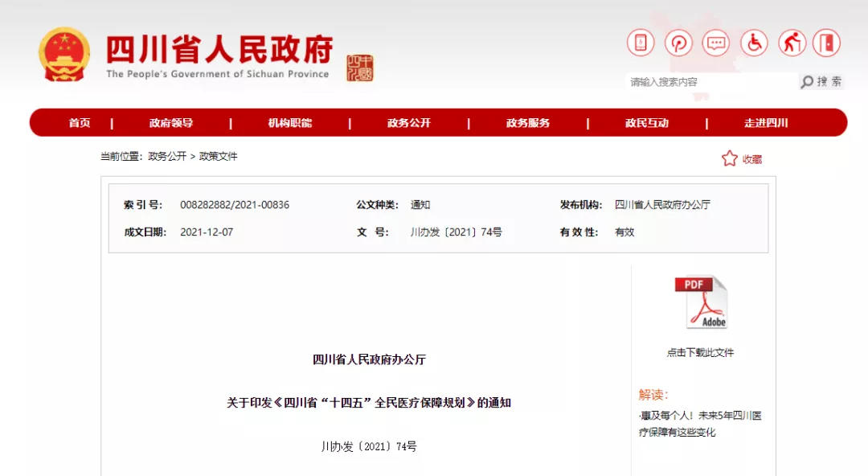Open the 首页 menu item
This screenshot has width=868, height=476.
coord(80,122)
